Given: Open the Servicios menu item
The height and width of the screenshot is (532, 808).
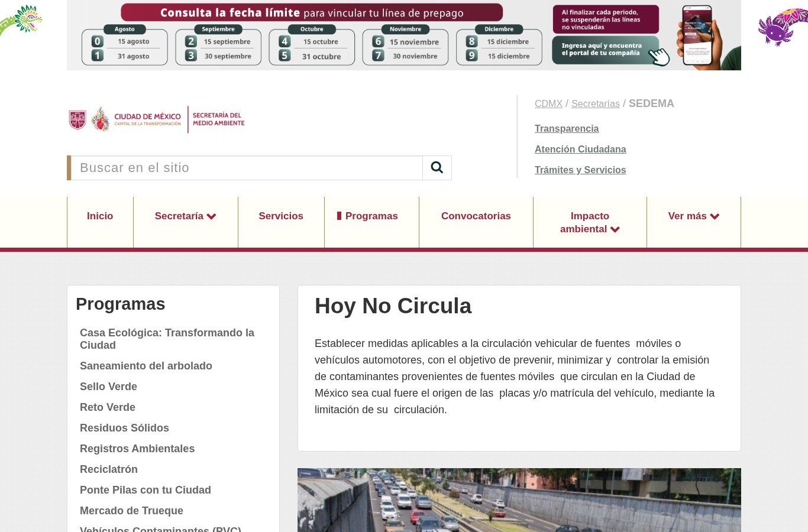Looking at the screenshot, I should coord(281,216).
